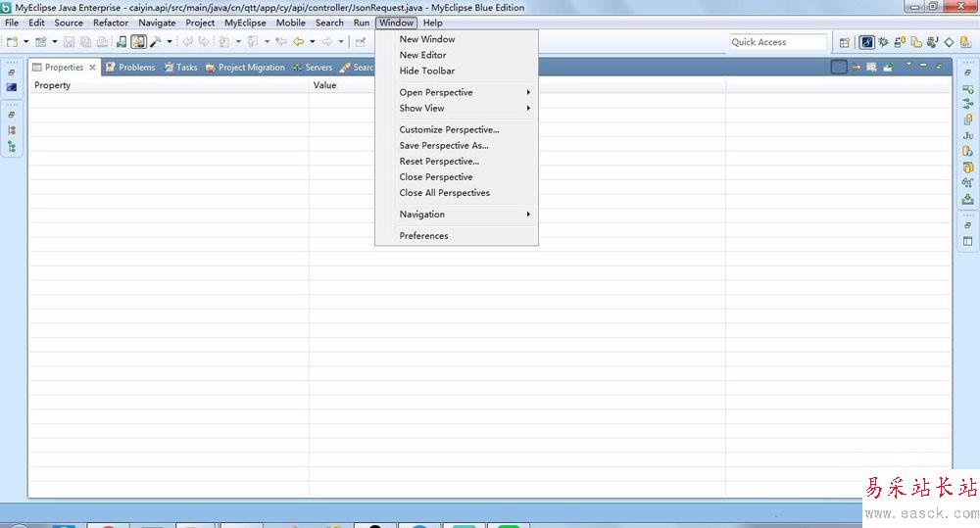Click the Last Edit Location icon in the toolbar
Viewport: 980px width, 528px height.
tap(281, 42)
